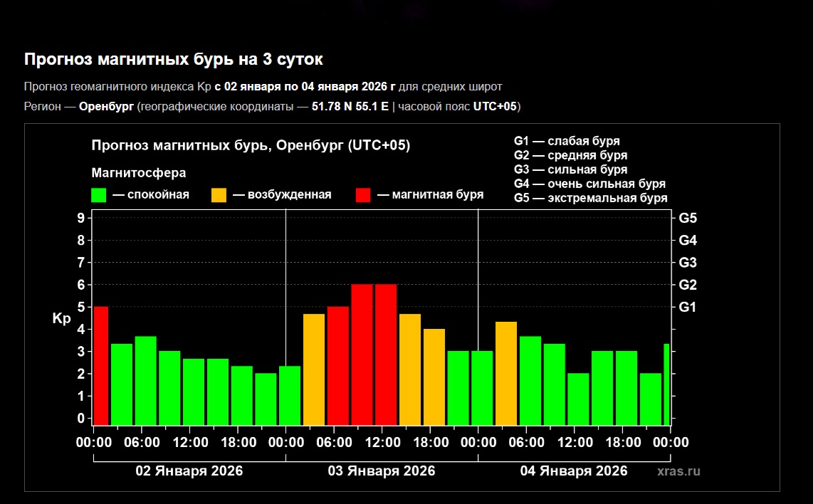Click the 'G1 — слабая буря' legend entry
813x504 pixels.
[567, 141]
